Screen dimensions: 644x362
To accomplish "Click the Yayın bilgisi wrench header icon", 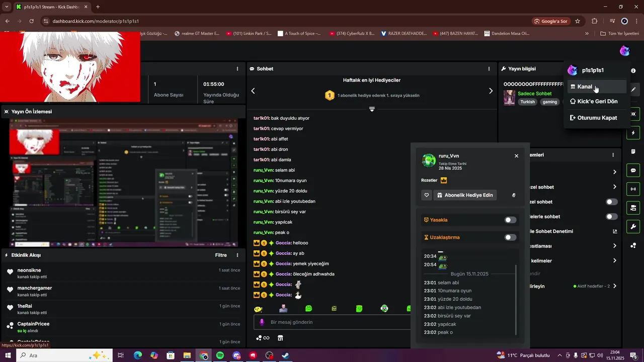I will [x=503, y=69].
